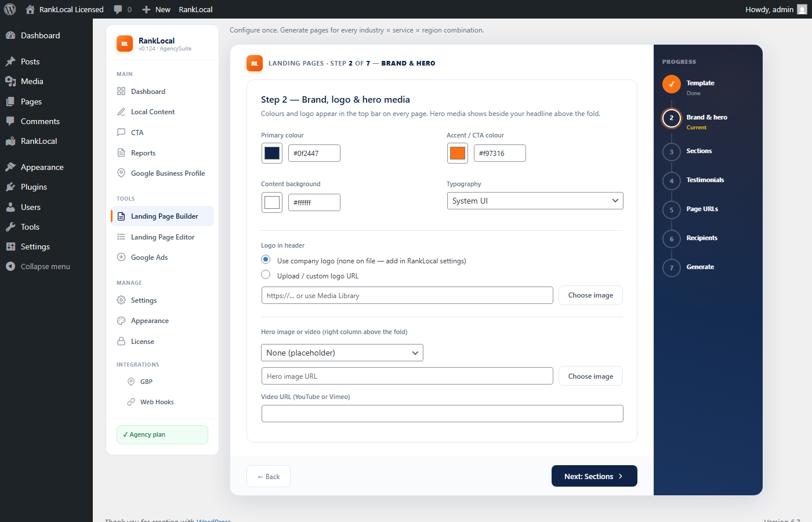The image size is (812, 522).
Task: Open the Typography System UI dropdown
Action: pyautogui.click(x=535, y=201)
